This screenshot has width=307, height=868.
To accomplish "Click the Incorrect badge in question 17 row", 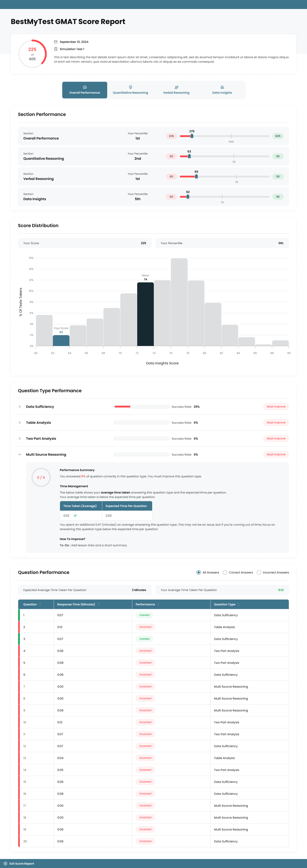I will [x=145, y=805].
